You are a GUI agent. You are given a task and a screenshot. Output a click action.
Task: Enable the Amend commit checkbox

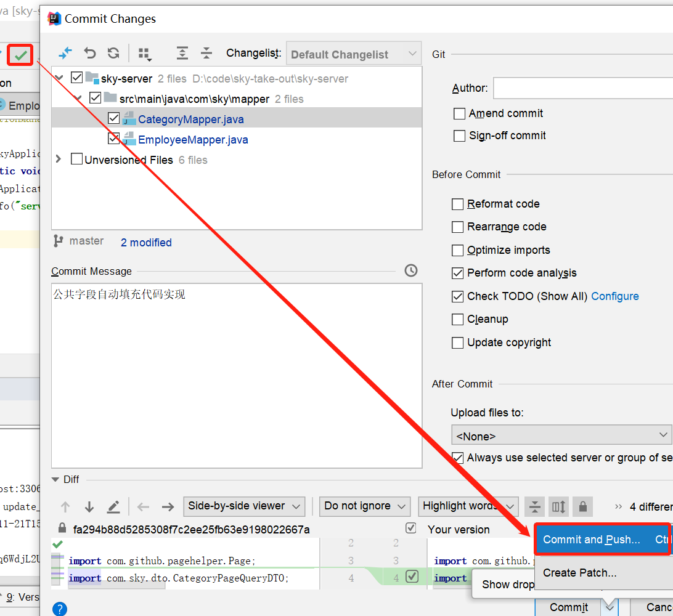[459, 113]
